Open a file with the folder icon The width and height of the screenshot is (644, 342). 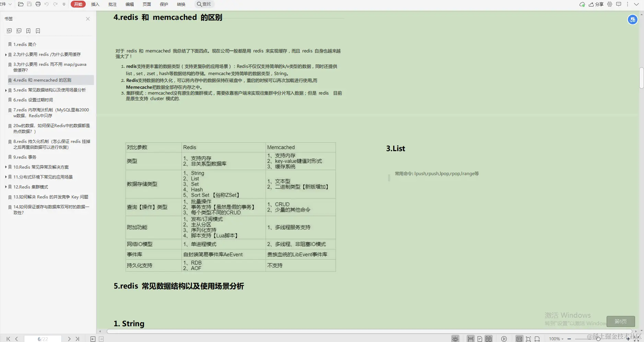21,4
